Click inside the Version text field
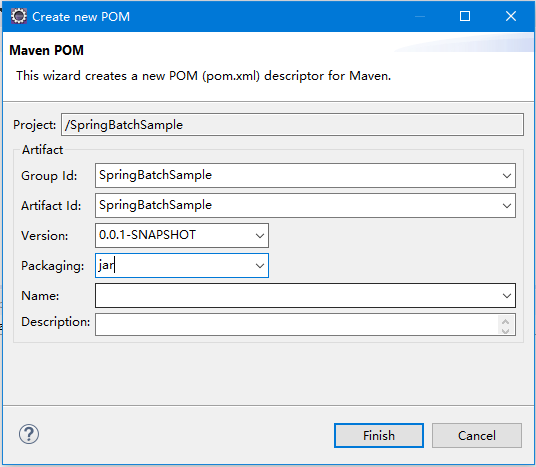Viewport: 536px width, 467px height. pyautogui.click(x=174, y=236)
